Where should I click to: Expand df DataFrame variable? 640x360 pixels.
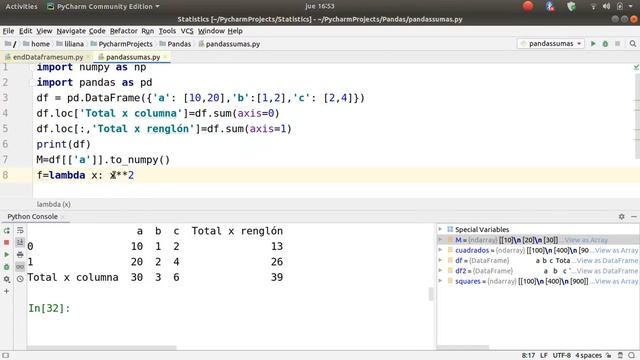[x=440, y=260]
